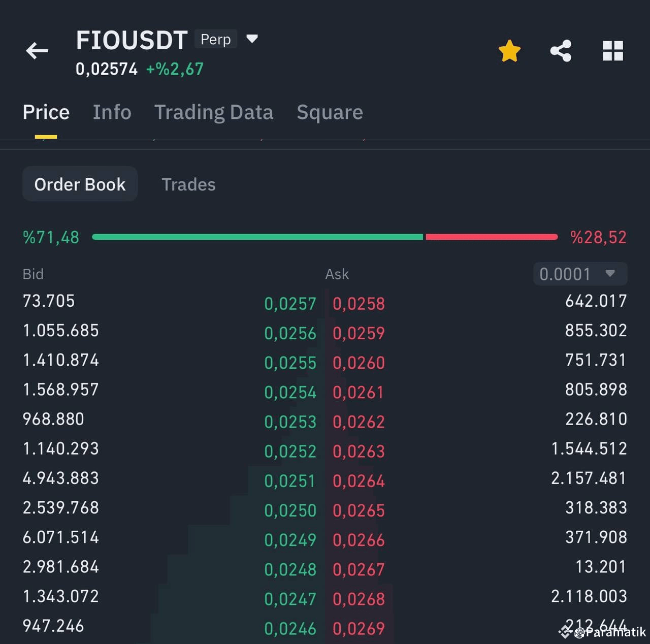Open the 0.0001 tick size dropdown
The image size is (650, 644).
(579, 274)
